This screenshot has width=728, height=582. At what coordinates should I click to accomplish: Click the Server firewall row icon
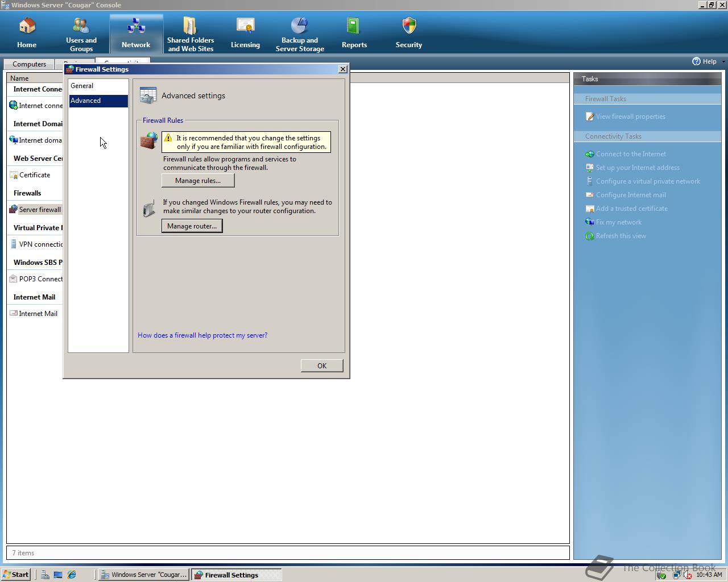pos(14,210)
